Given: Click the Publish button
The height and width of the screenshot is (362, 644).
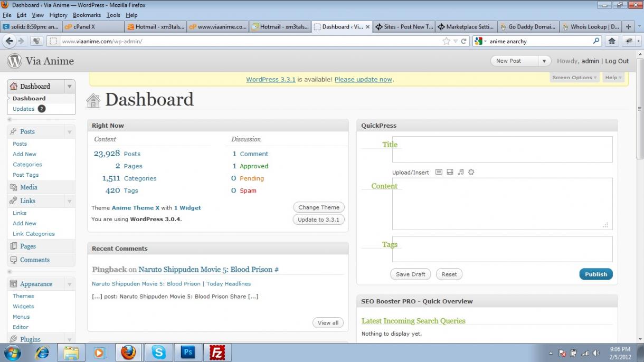Looking at the screenshot, I should click(596, 274).
